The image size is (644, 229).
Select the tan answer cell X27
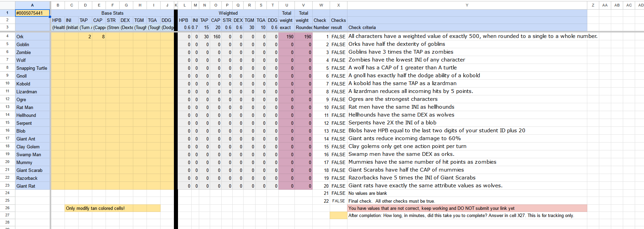coord(338,215)
